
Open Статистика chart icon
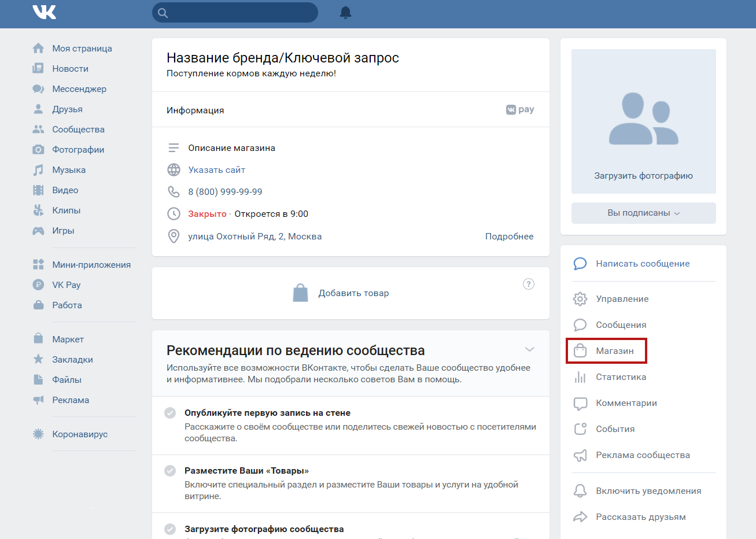[580, 377]
